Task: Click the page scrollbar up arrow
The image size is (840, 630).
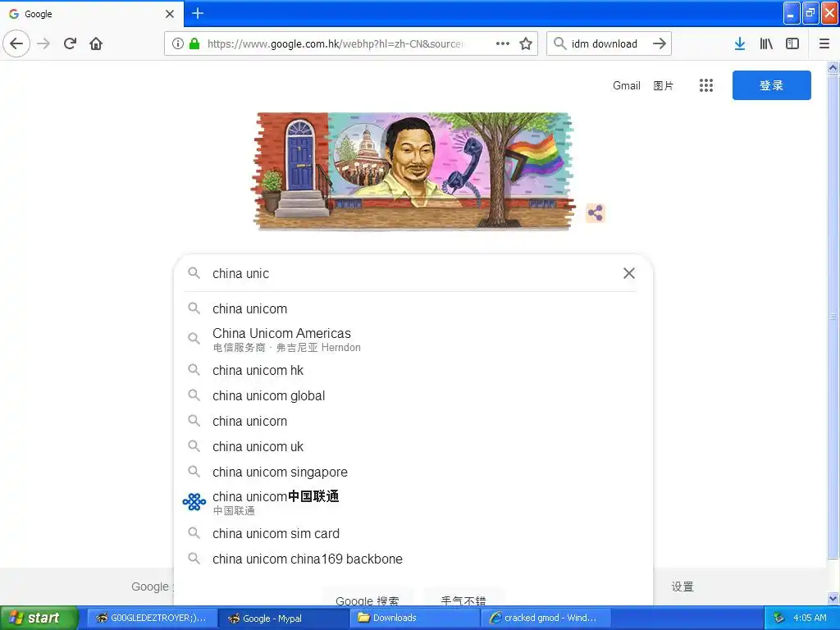Action: tap(833, 67)
